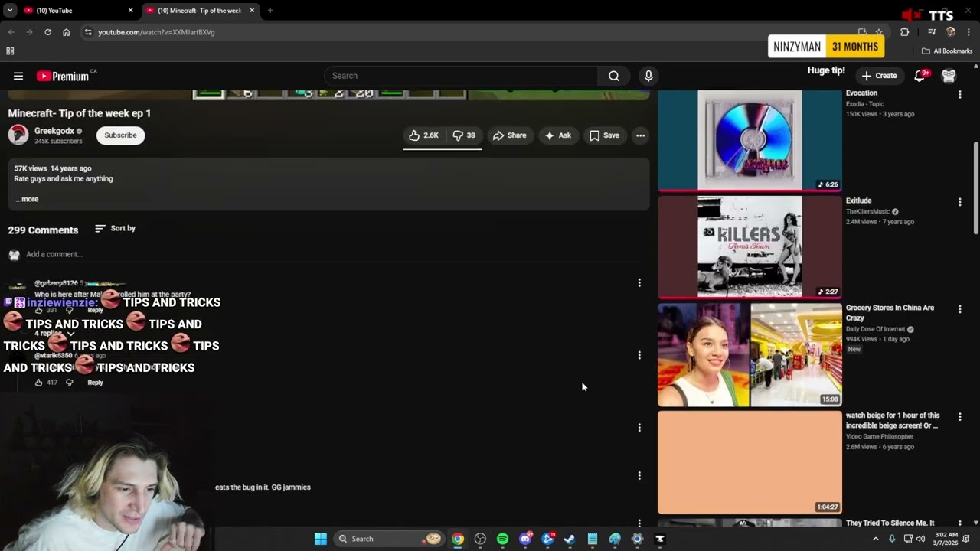
Task: Click the Windows taskbar search box
Action: pos(390,539)
